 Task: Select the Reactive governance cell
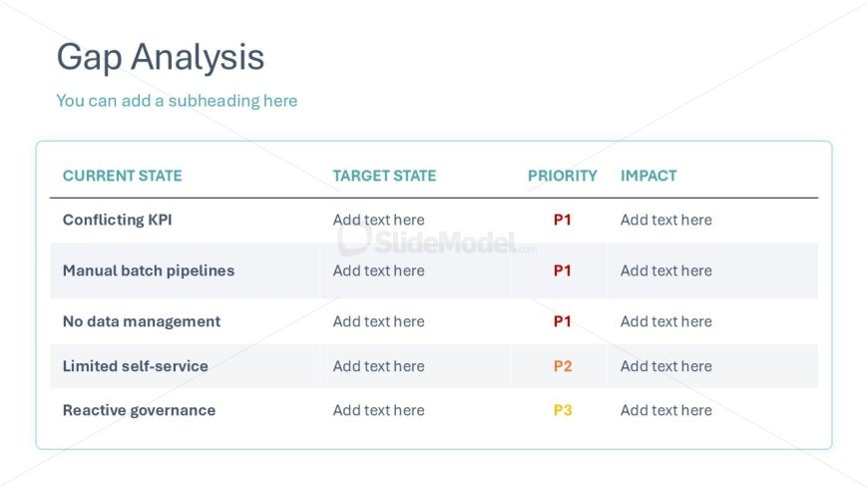point(139,410)
